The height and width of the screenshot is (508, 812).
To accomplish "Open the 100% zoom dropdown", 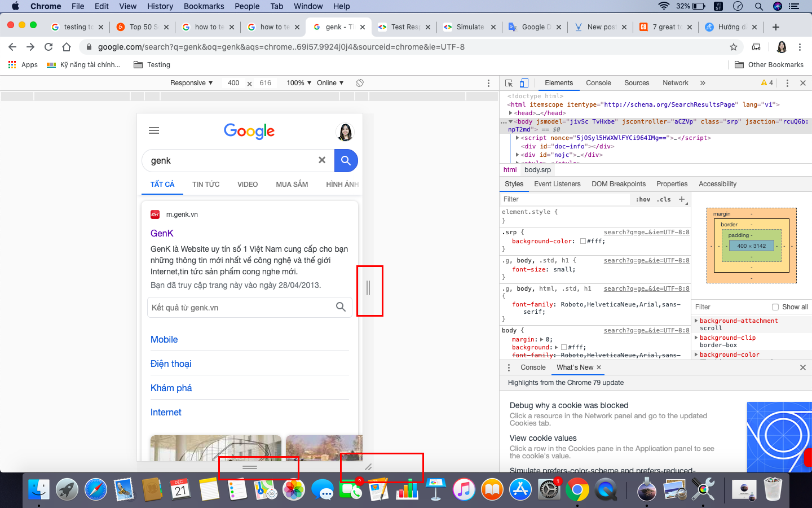I will (299, 83).
